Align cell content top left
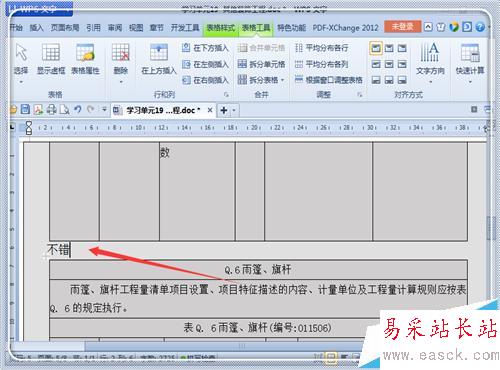The width and height of the screenshot is (500, 370). [x=376, y=48]
